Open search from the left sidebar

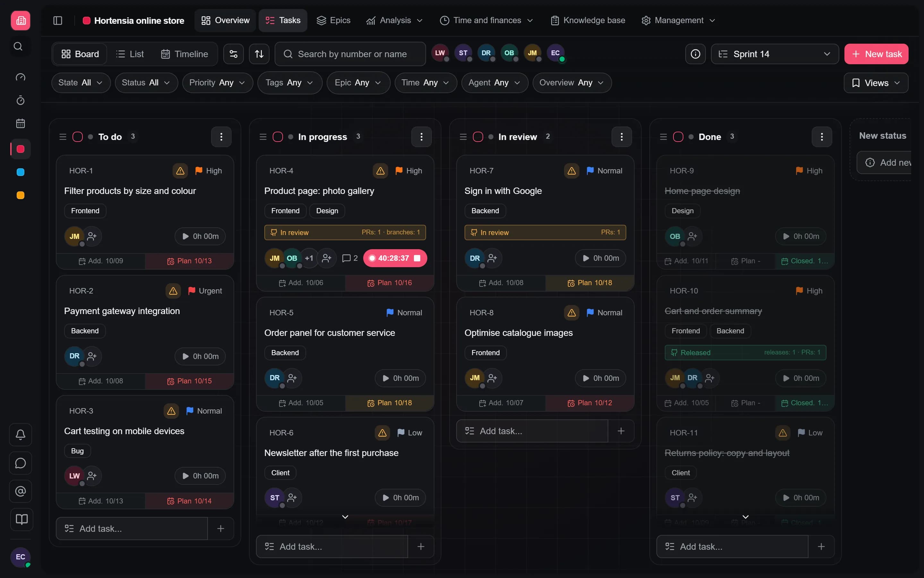pos(18,46)
